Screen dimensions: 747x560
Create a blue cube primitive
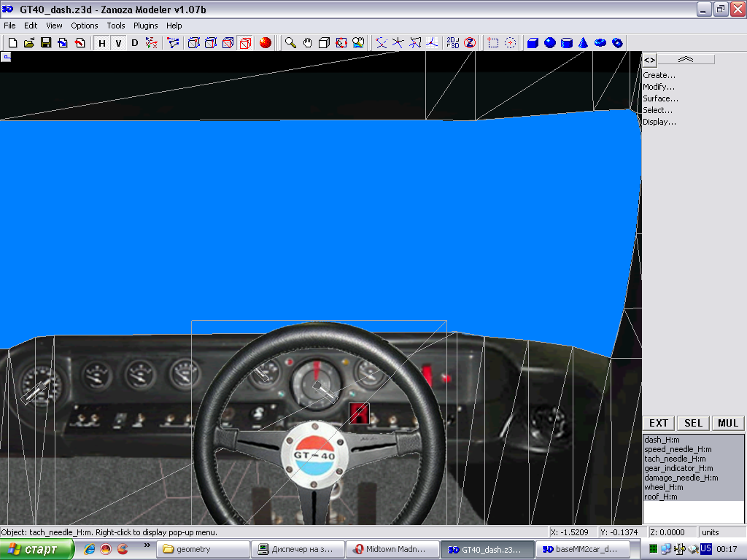pyautogui.click(x=533, y=43)
